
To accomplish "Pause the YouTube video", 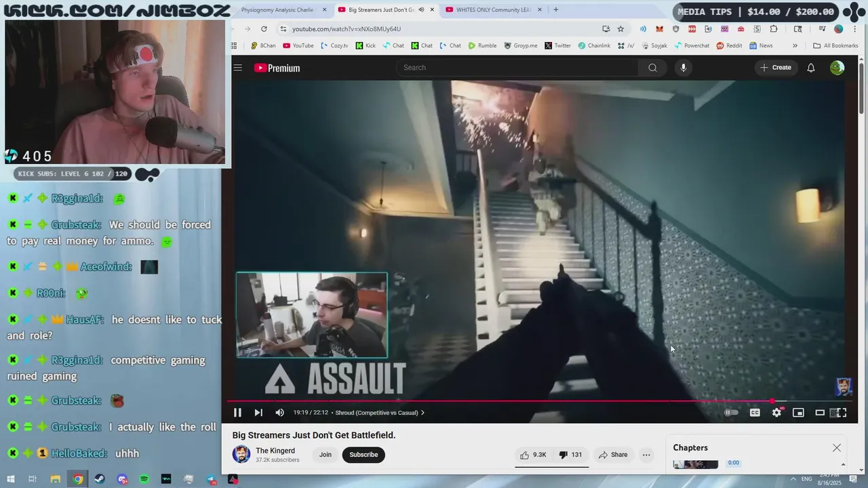I will pos(237,413).
